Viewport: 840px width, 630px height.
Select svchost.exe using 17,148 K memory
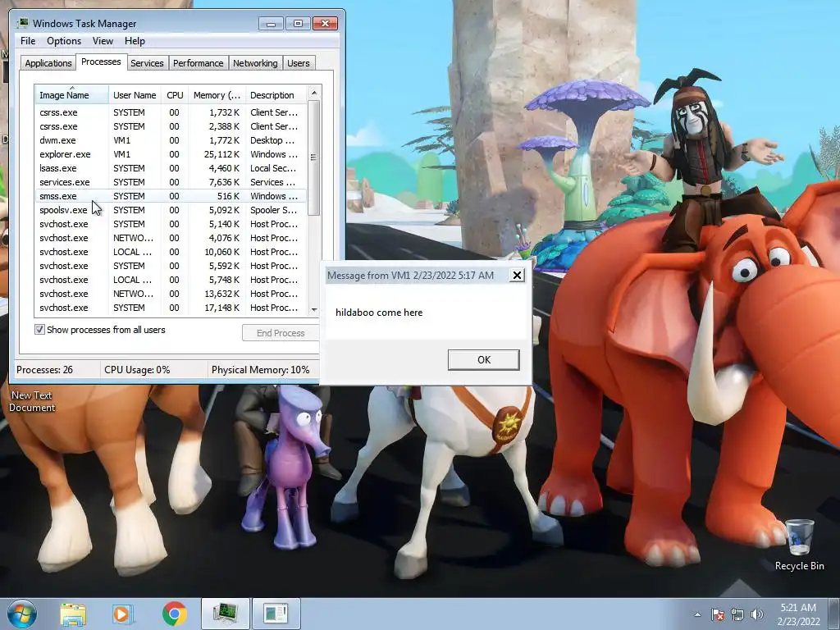point(171,308)
